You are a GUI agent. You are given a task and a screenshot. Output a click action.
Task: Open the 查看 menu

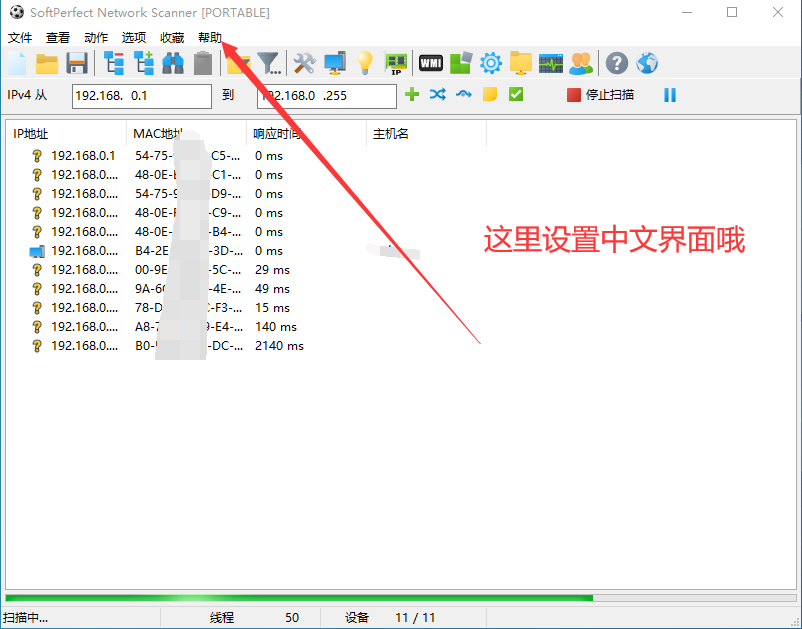point(58,38)
